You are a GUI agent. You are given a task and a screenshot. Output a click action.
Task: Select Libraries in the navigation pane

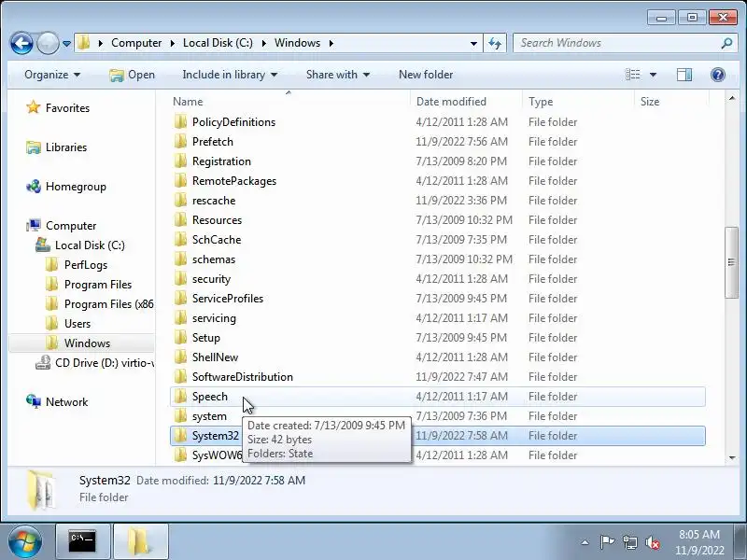tap(56, 147)
